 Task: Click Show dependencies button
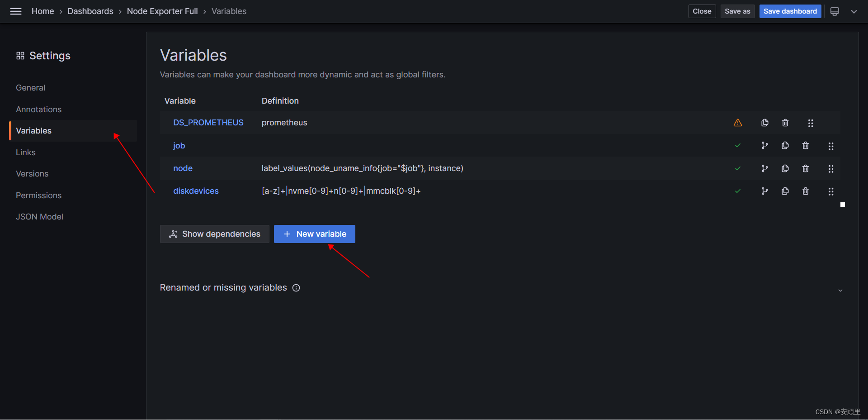215,234
